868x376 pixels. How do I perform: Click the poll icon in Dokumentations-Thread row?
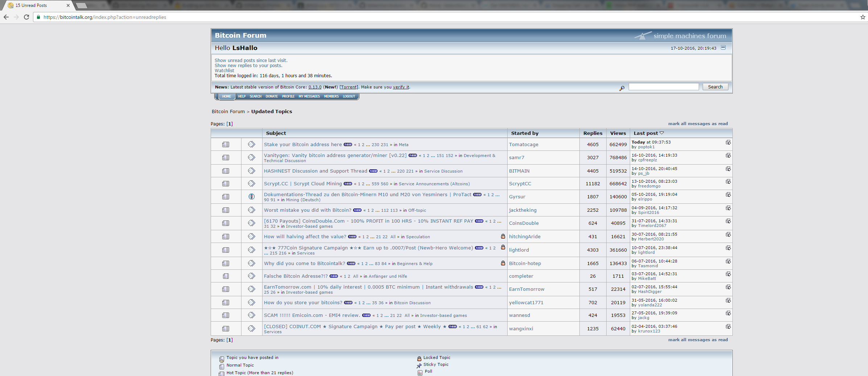click(251, 197)
